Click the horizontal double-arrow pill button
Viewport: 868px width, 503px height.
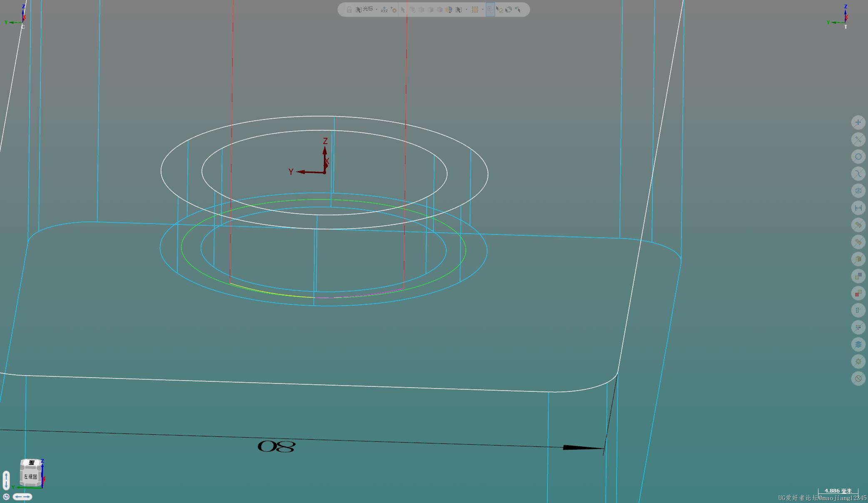(x=22, y=497)
